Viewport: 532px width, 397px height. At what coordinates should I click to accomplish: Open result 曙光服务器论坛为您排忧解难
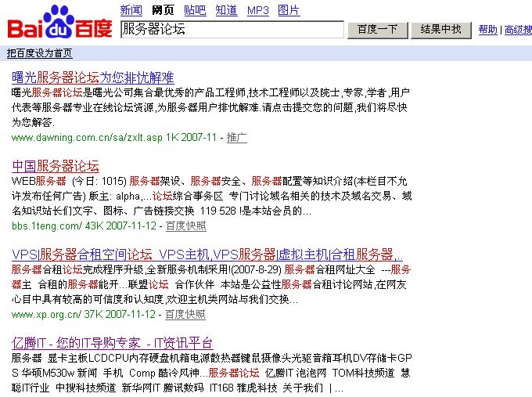[93, 78]
